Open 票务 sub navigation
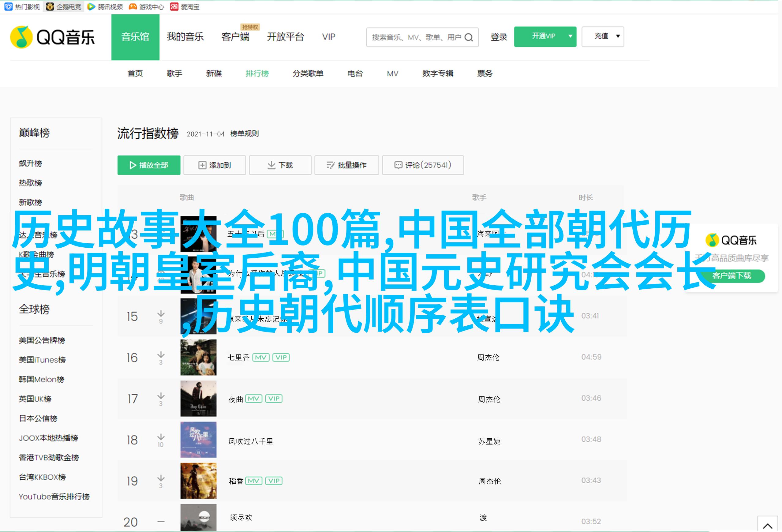The width and height of the screenshot is (782, 532). click(x=485, y=73)
